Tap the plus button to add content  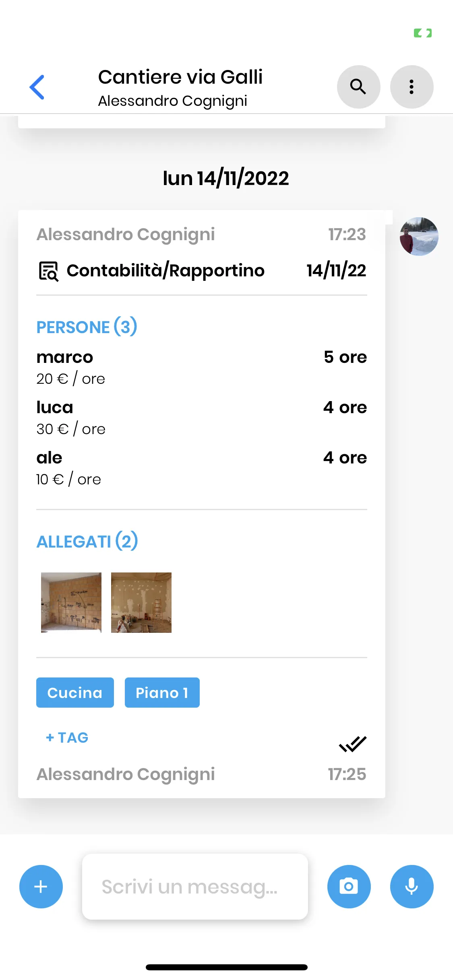point(41,887)
